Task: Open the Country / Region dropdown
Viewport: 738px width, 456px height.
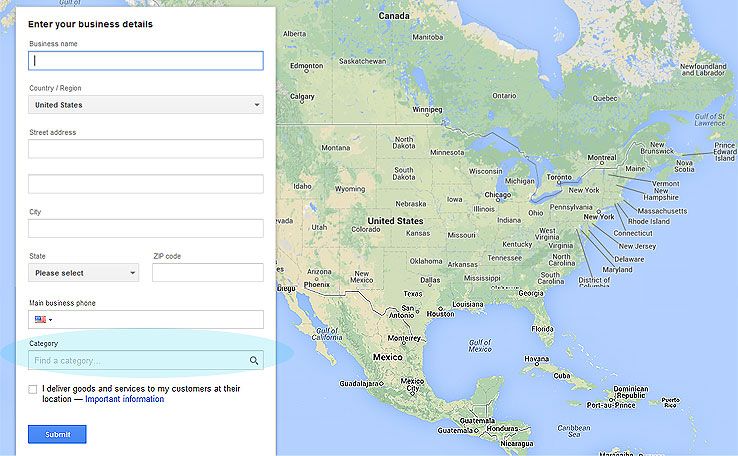Action: (146, 105)
